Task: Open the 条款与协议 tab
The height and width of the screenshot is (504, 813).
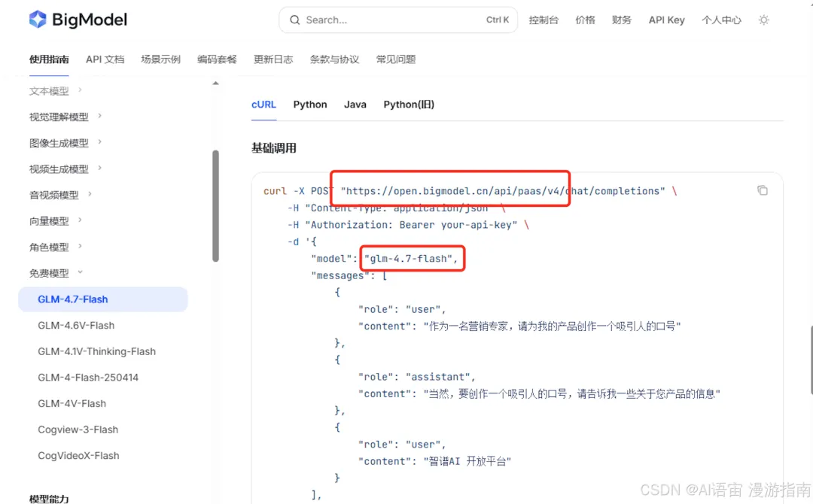Action: [334, 59]
